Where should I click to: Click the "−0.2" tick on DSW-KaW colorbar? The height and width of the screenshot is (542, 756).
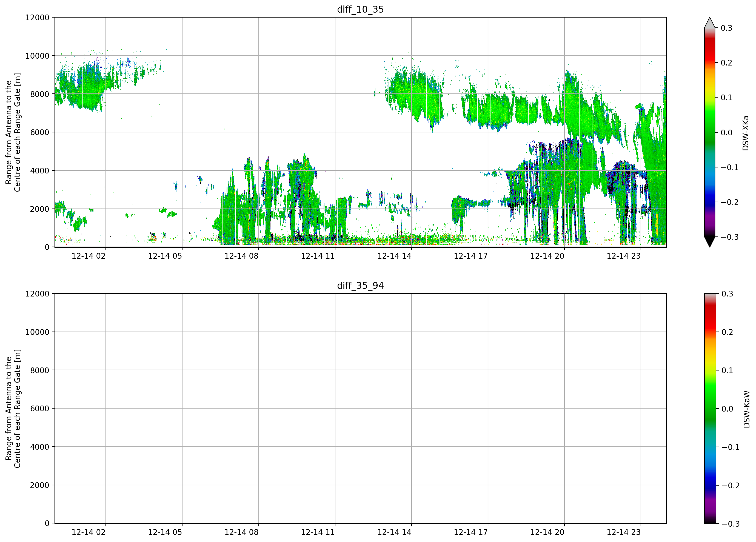click(x=730, y=485)
